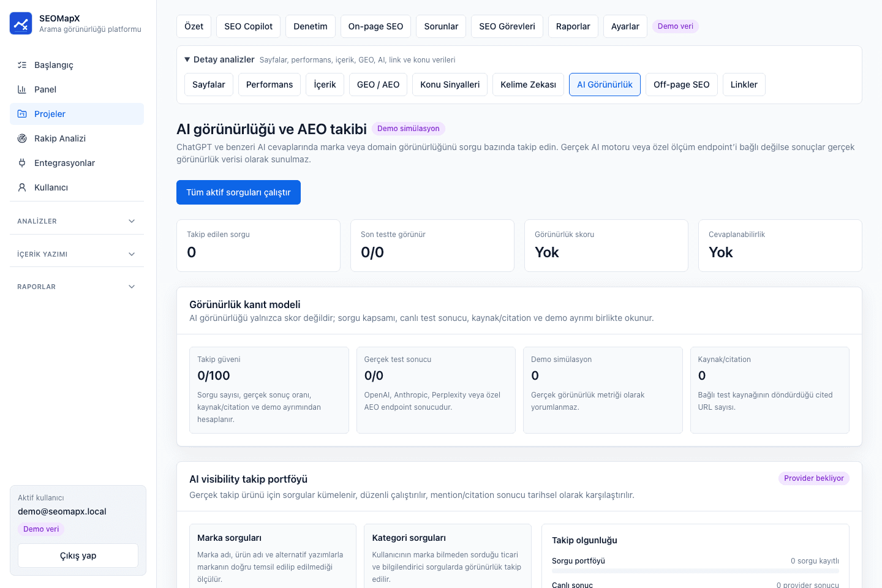The height and width of the screenshot is (588, 882).
Task: Click the Projeler folder icon
Action: (x=22, y=114)
